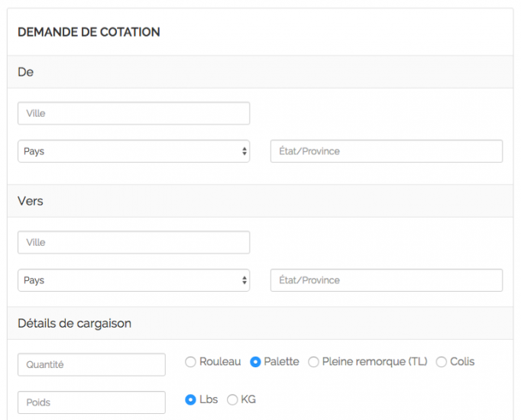Screen dimensions: 521x420
Task: Click the up/down arrows on destination Pays select
Action: (x=244, y=280)
